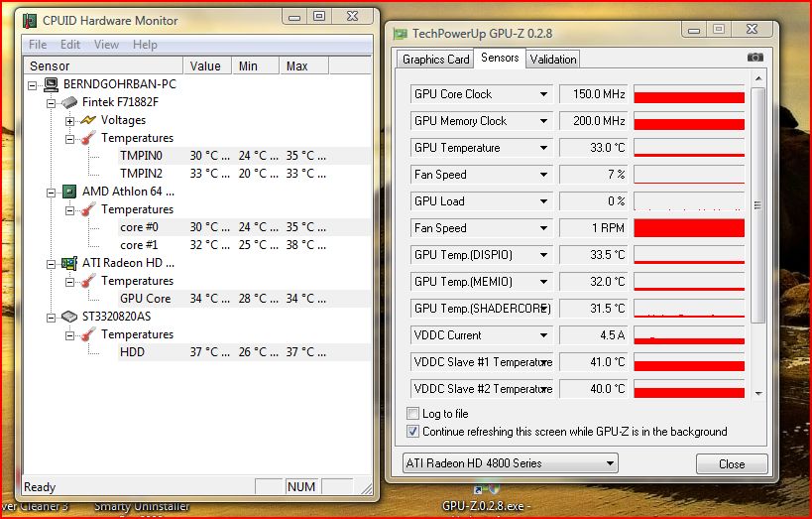Open the Help menu in Hardware Monitor

(x=145, y=45)
